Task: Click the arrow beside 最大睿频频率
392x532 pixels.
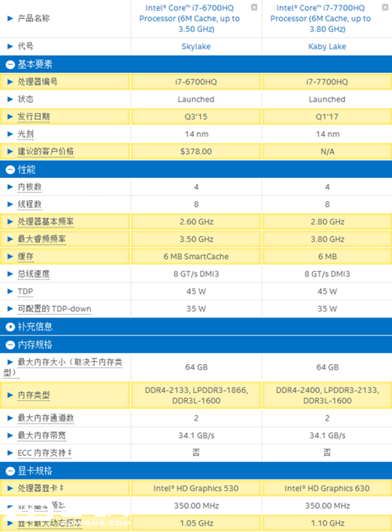Action: 10,239
